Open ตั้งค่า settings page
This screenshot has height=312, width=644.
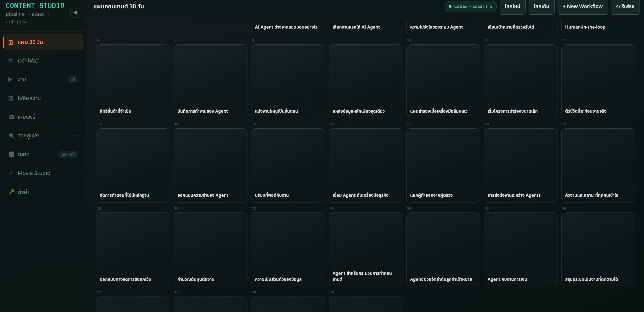click(43, 192)
